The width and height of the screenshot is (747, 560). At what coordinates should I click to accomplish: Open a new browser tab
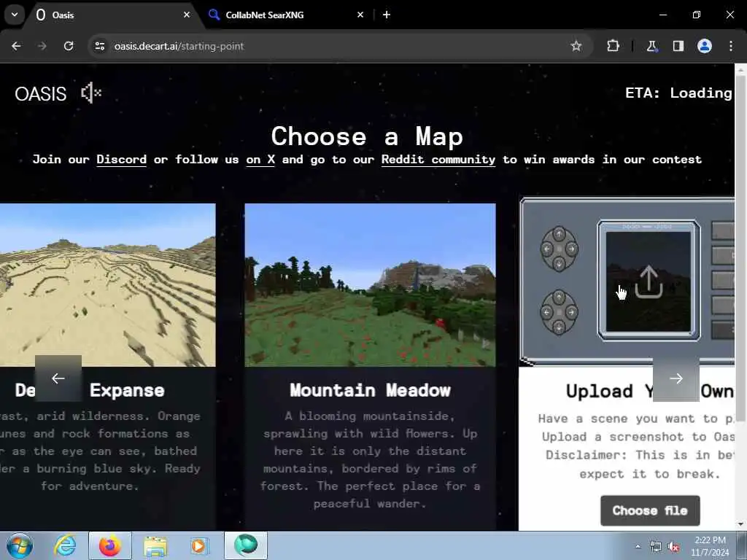[x=387, y=15]
